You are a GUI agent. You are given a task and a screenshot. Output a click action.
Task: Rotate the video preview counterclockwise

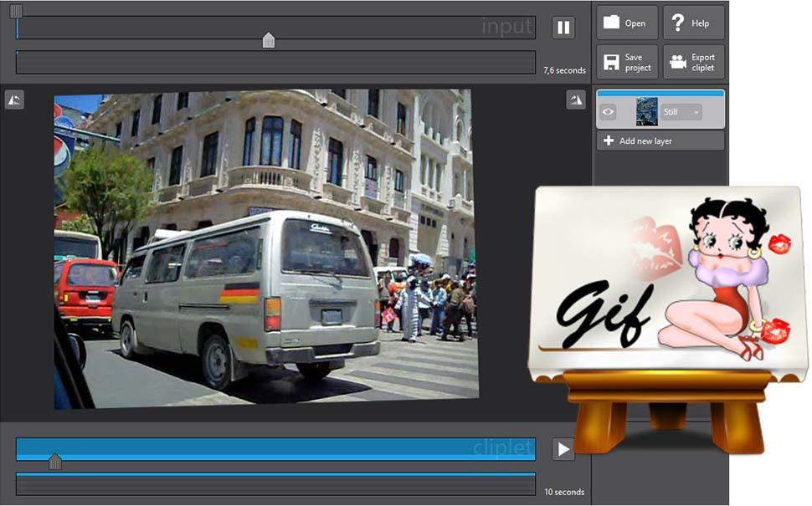[x=14, y=100]
